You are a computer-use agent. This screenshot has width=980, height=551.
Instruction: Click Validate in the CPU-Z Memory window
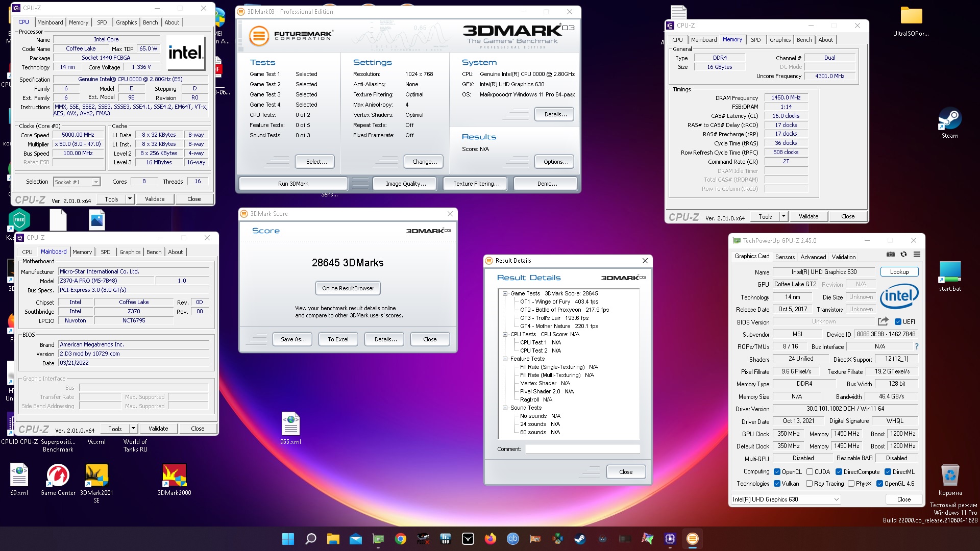point(808,216)
